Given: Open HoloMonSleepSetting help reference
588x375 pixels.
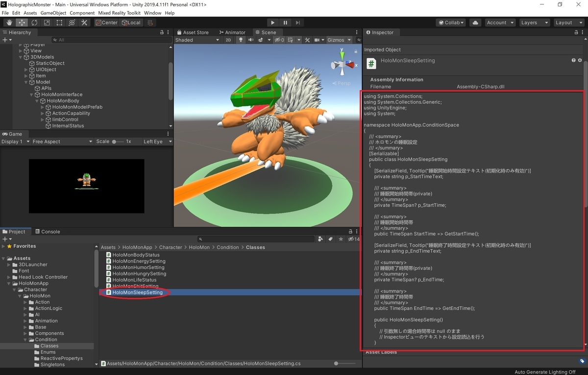Looking at the screenshot, I should click(x=574, y=60).
